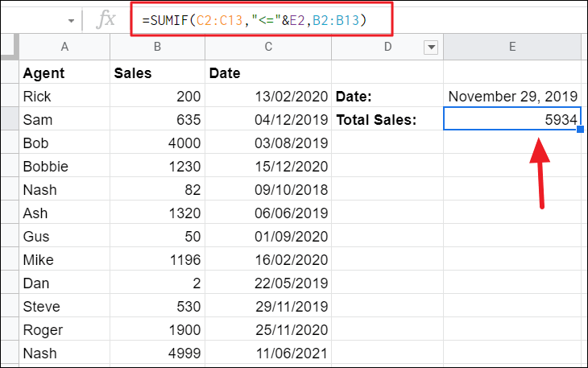Click the fx function icon
Screen dimensions: 588x368
coord(106,19)
